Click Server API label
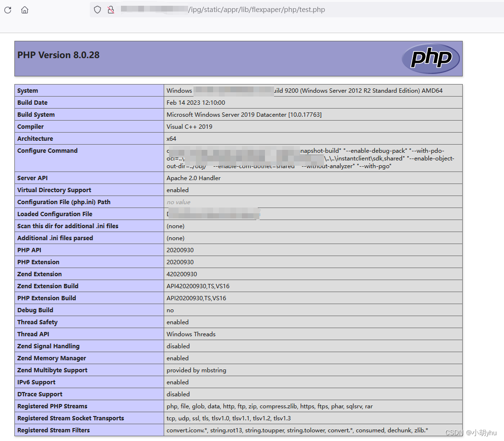This screenshot has width=504, height=441. point(33,178)
